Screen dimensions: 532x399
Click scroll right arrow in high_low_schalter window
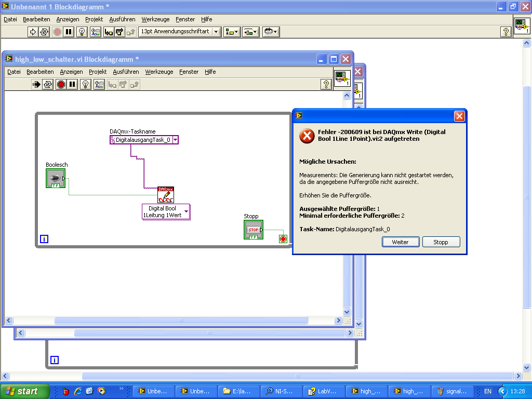(x=338, y=320)
